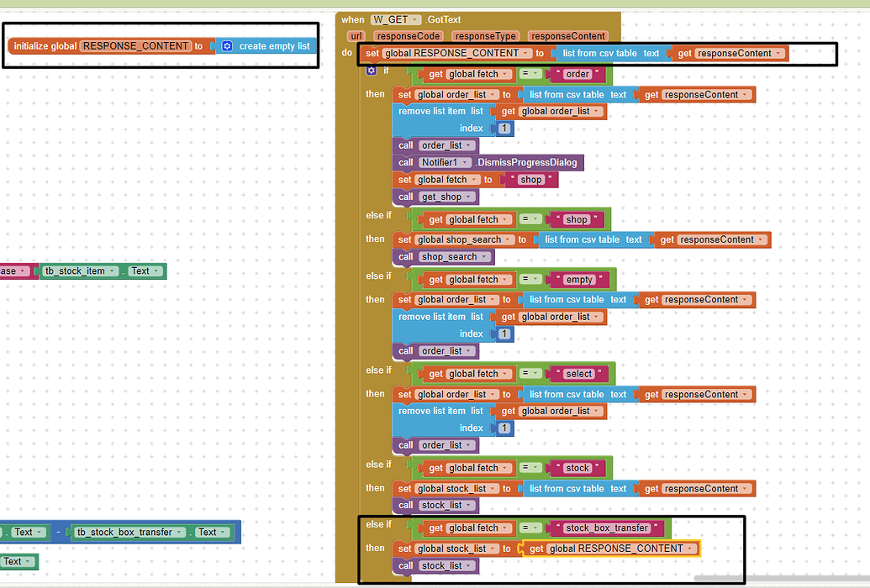Click the number 1 index block
The image size is (870, 588).
505,128
